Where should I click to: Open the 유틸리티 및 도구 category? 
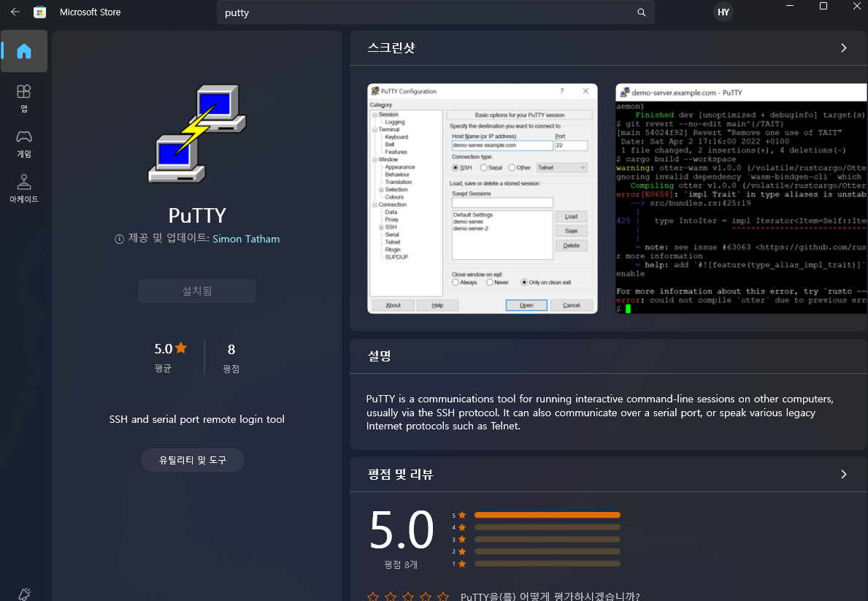click(193, 460)
